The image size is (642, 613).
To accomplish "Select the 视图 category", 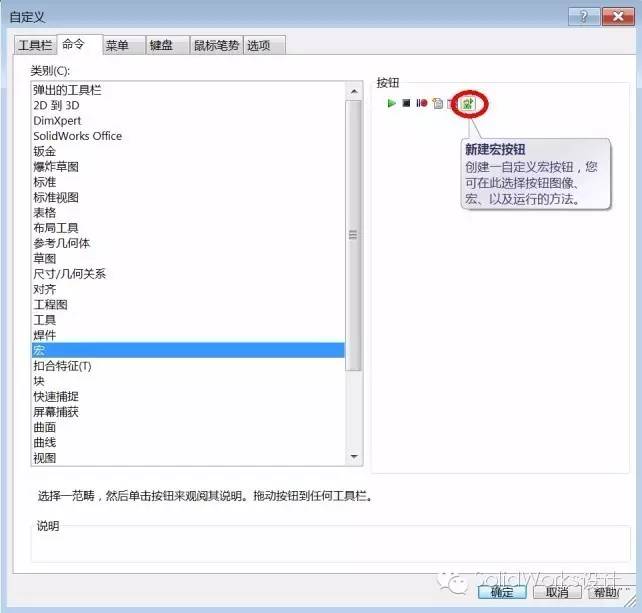I will 188,458.
